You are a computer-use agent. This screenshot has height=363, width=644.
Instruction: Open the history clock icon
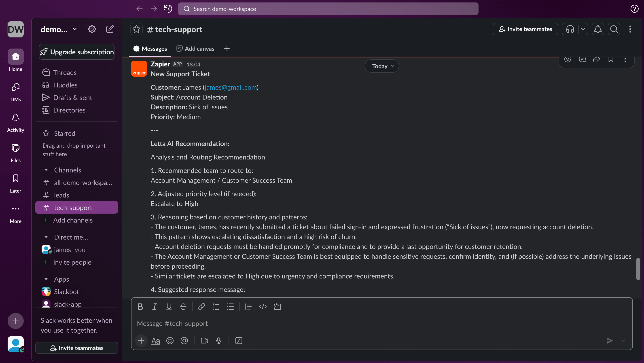pyautogui.click(x=168, y=9)
